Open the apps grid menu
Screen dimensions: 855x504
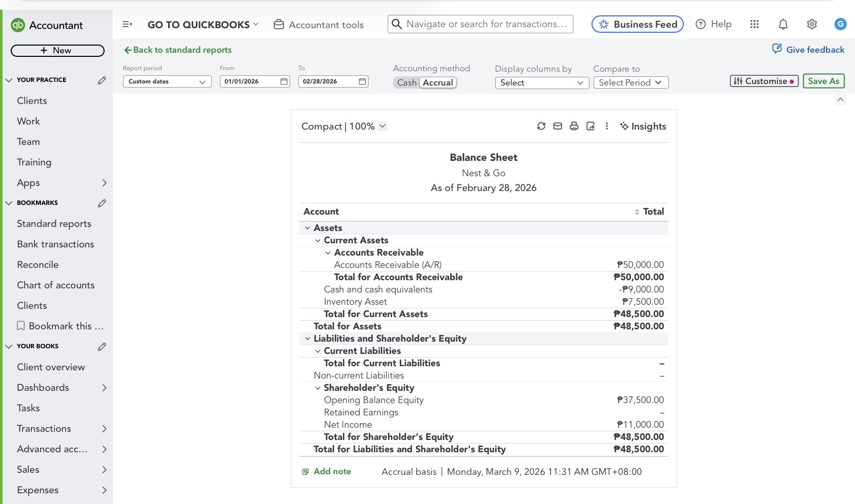tap(755, 24)
